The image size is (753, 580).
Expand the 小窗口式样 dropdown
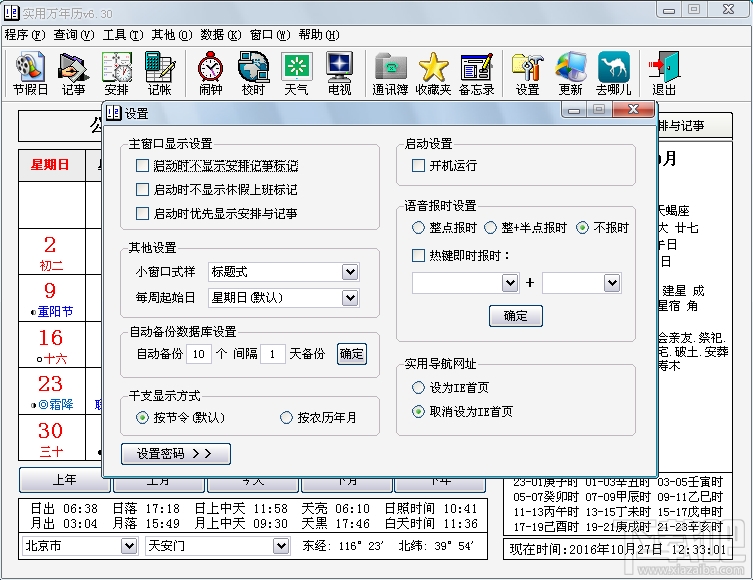point(350,272)
